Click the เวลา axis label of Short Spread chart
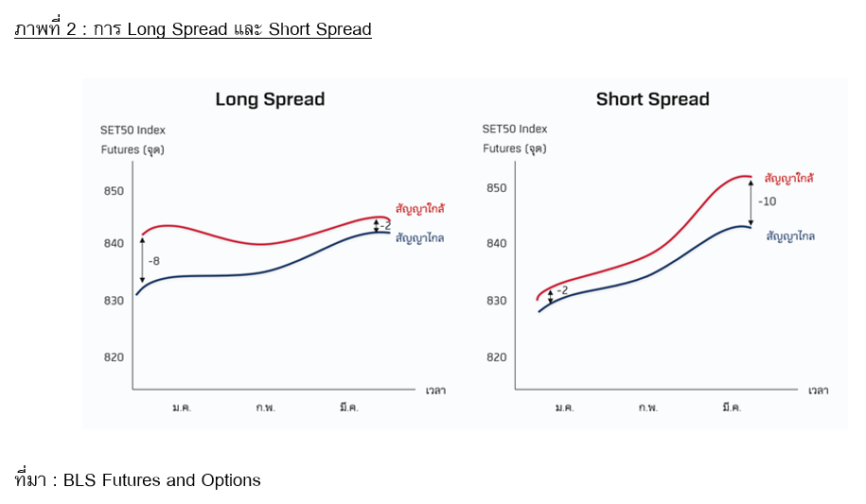Image resolution: width=866 pixels, height=504 pixels. pyautogui.click(x=817, y=391)
